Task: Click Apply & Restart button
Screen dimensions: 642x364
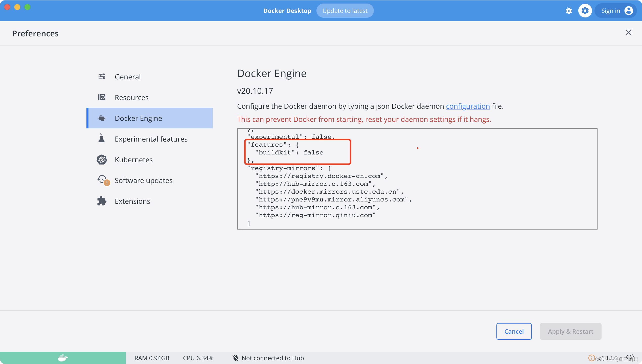Action: pos(570,331)
